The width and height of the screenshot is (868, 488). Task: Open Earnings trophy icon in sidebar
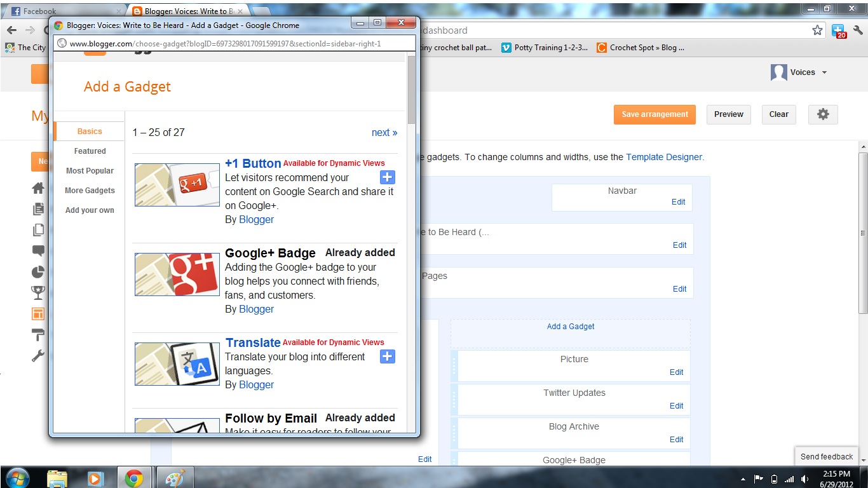pyautogui.click(x=38, y=293)
